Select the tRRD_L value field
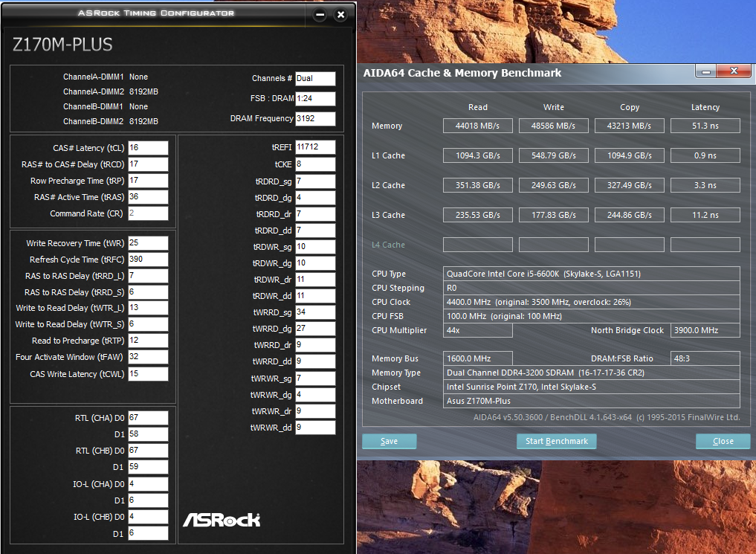The height and width of the screenshot is (554, 756). click(x=148, y=276)
